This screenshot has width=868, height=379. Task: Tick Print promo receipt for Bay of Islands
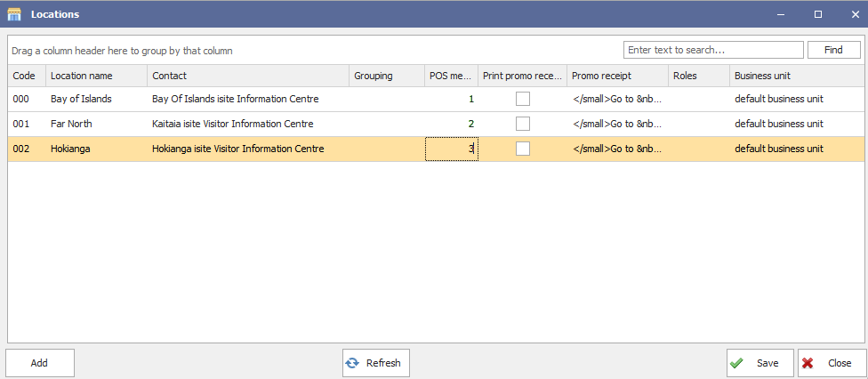523,99
